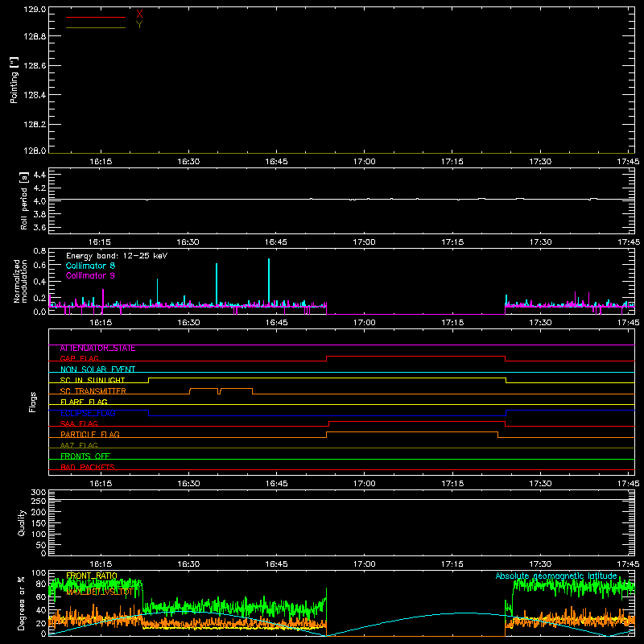Click the lowered ECLIPSE_FLAG segment
Screen dimensions: 644x644
click(x=328, y=415)
